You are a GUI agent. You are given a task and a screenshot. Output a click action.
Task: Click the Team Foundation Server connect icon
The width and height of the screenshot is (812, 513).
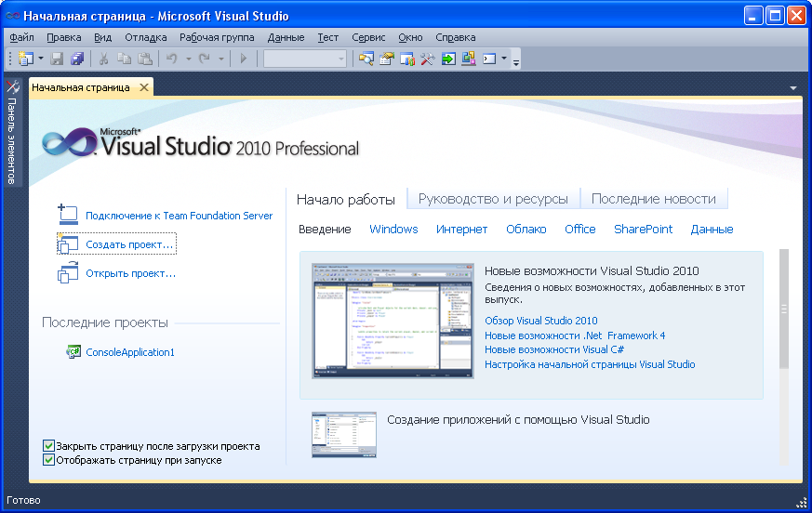pyautogui.click(x=68, y=215)
